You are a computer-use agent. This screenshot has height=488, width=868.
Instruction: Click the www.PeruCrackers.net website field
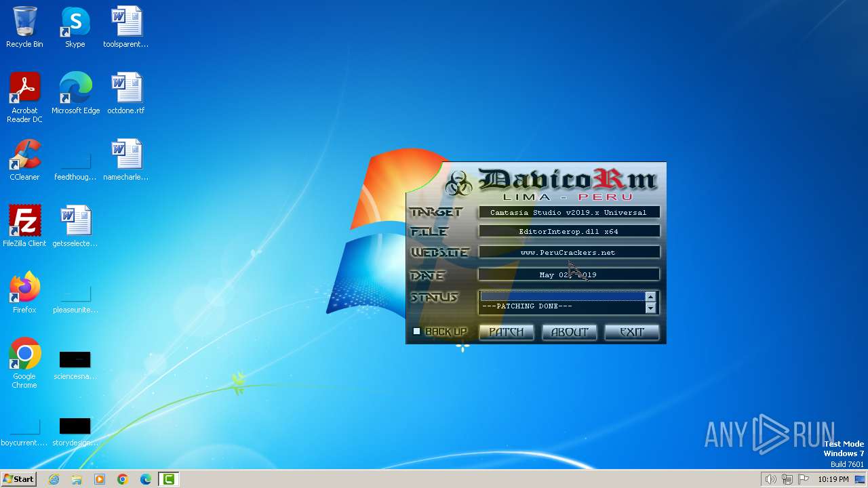569,252
